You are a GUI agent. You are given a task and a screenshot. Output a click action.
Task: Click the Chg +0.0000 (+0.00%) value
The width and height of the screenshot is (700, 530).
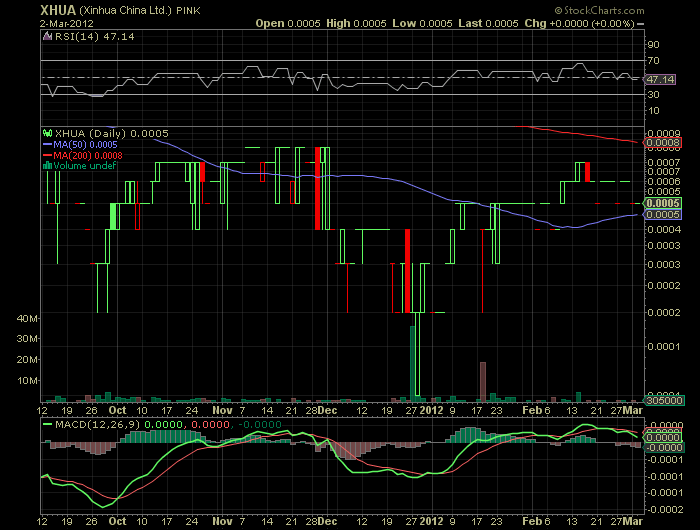[x=579, y=23]
